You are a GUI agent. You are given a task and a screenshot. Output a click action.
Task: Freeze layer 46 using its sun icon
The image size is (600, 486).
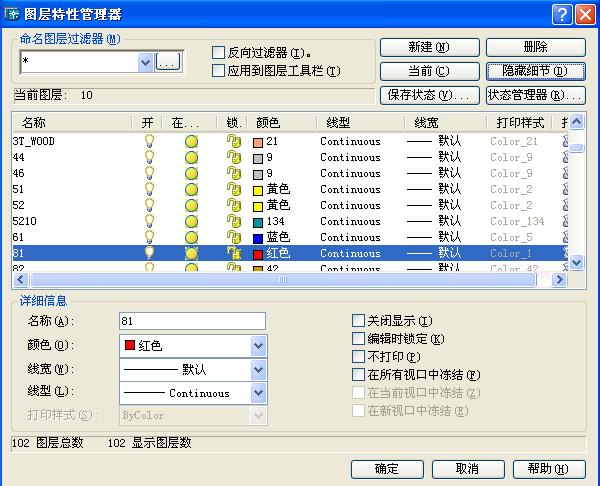pyautogui.click(x=191, y=174)
